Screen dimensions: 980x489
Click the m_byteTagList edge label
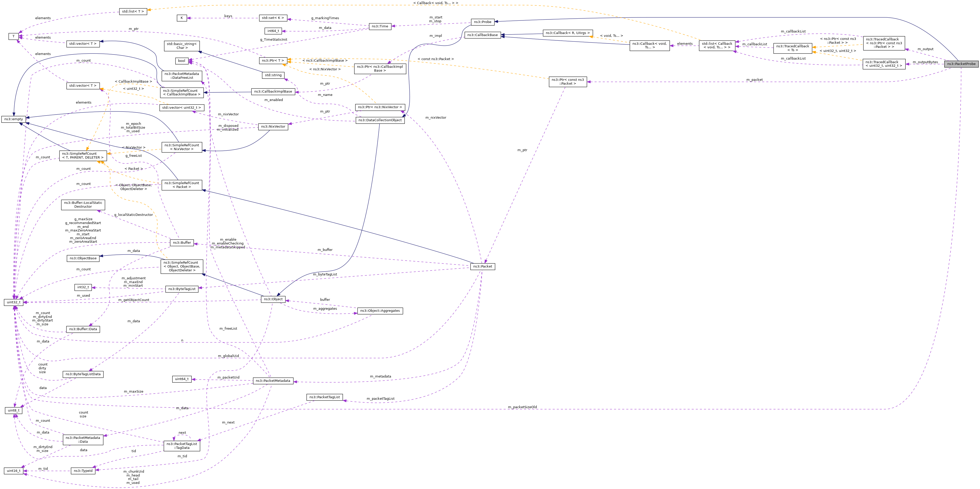pos(325,274)
